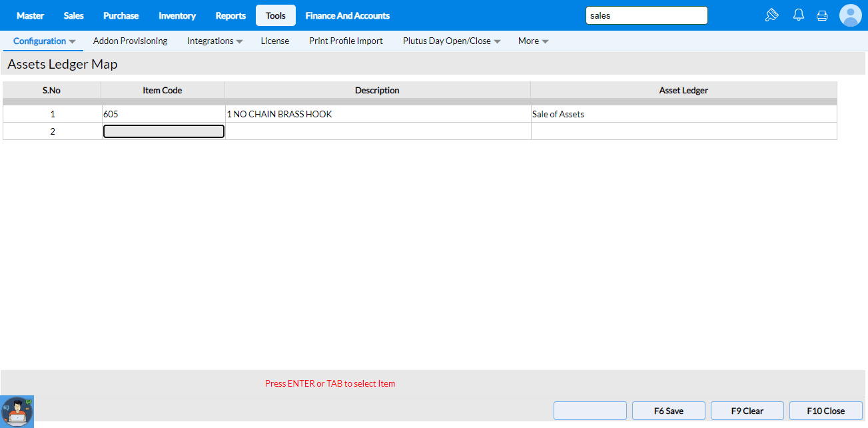Image resolution: width=868 pixels, height=428 pixels.
Task: Click the Asset Ledger column header
Action: click(683, 90)
